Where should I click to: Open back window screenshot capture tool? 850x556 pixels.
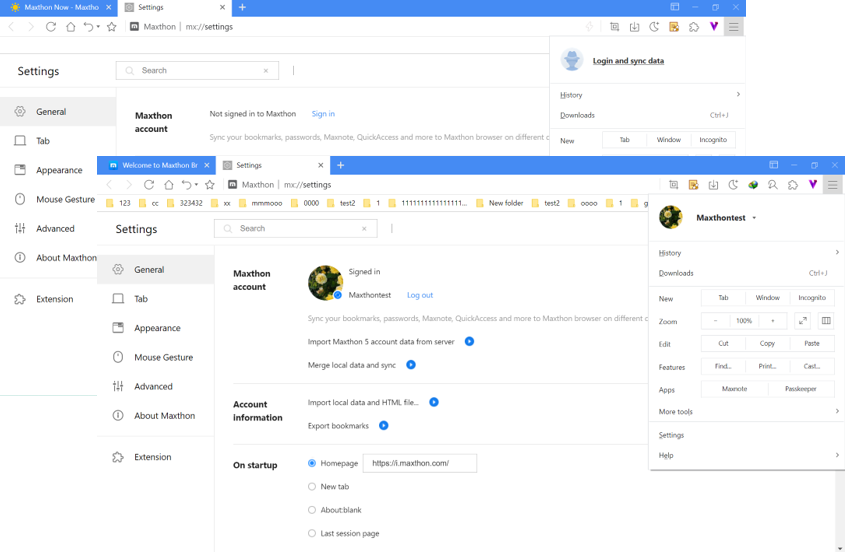coord(614,27)
